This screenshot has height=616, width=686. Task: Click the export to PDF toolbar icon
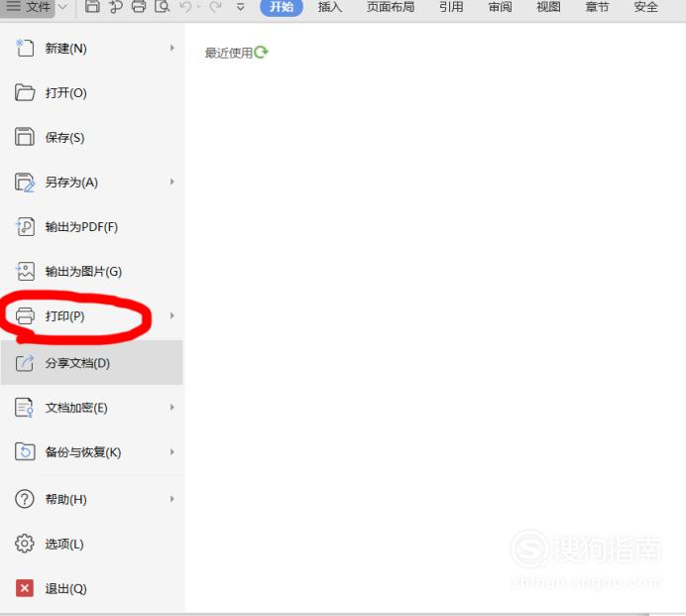point(116,7)
